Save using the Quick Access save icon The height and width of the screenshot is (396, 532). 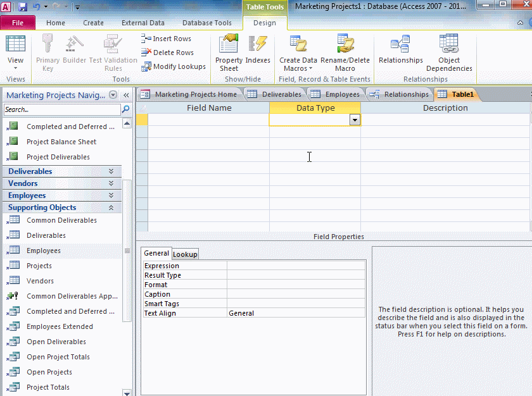coord(23,7)
